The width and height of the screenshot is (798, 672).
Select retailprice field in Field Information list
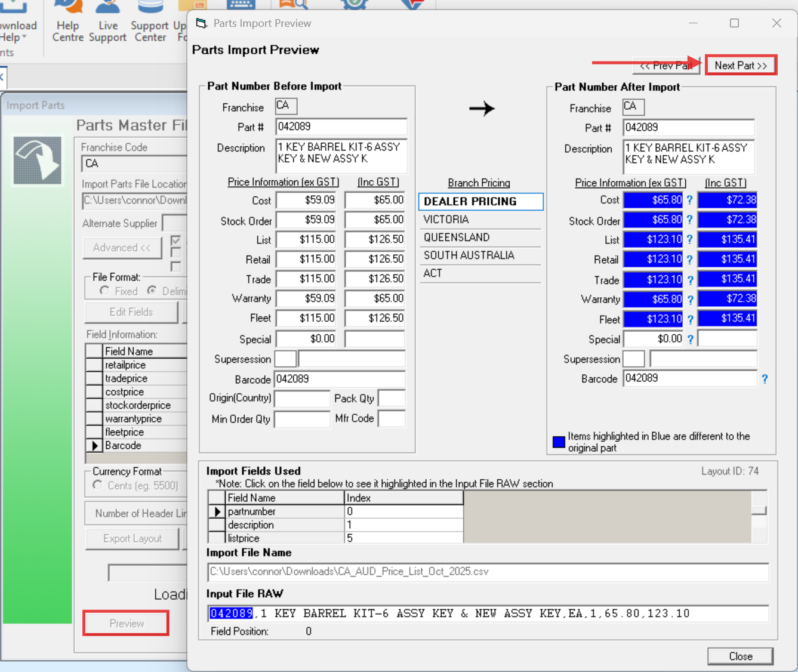point(137,365)
